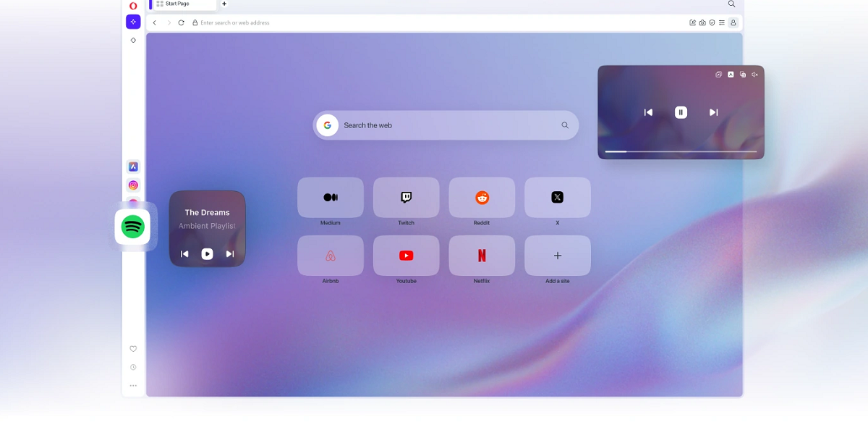
Task: Open the Aria AI sidebar button
Action: [133, 22]
